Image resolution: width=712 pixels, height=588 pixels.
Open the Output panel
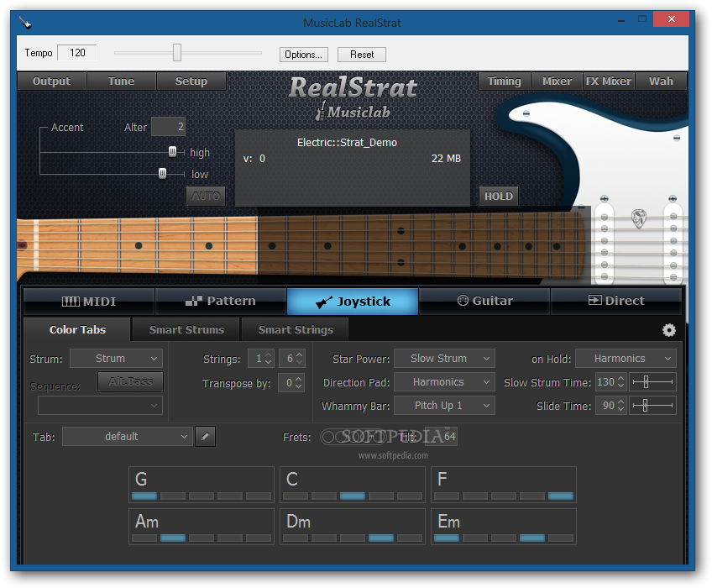52,81
